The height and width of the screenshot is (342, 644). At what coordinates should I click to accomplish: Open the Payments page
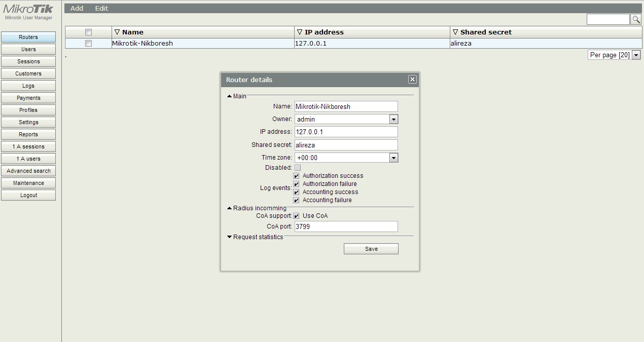[28, 98]
